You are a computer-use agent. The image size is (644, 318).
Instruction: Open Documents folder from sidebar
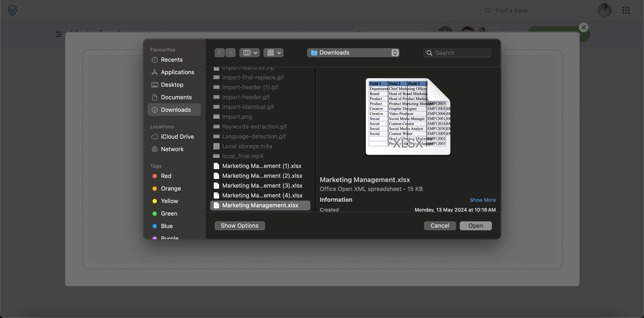coord(176,97)
